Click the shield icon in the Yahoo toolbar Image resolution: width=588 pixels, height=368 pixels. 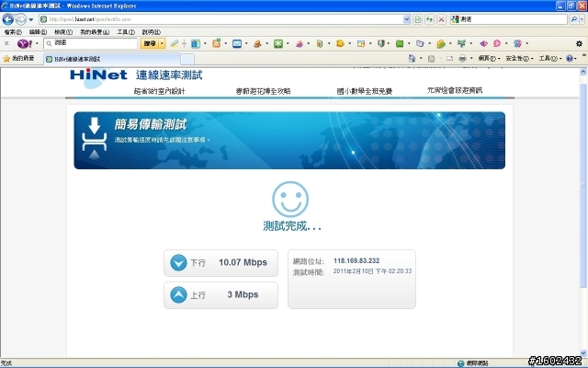(x=381, y=43)
